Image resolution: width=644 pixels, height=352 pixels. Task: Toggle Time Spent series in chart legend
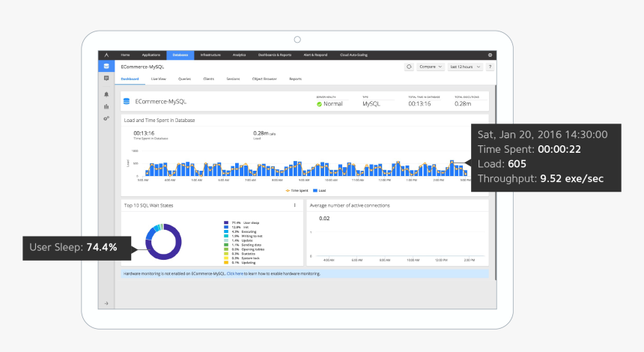[x=297, y=190]
